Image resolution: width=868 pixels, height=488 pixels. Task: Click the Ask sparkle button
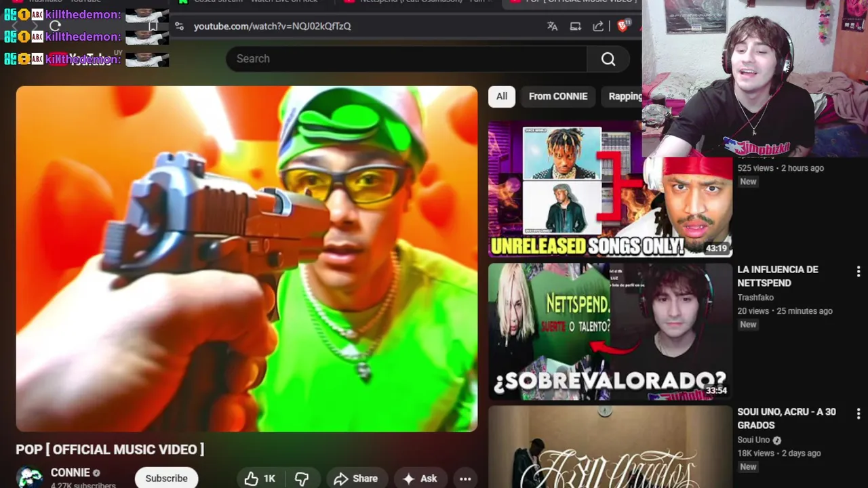[x=420, y=479]
